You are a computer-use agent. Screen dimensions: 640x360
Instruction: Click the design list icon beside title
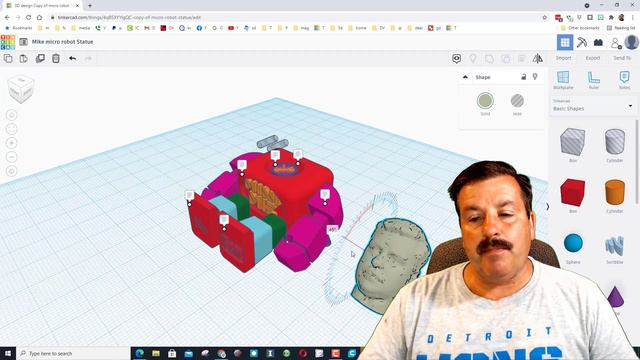(24, 42)
